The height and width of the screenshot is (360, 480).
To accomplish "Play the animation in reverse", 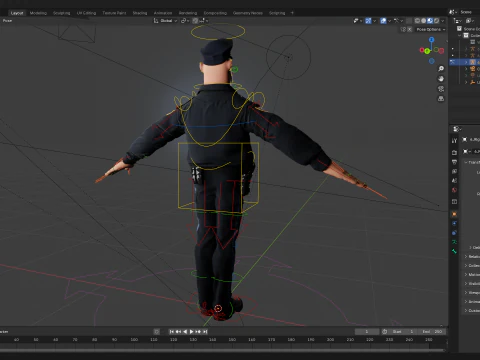I will click(185, 332).
